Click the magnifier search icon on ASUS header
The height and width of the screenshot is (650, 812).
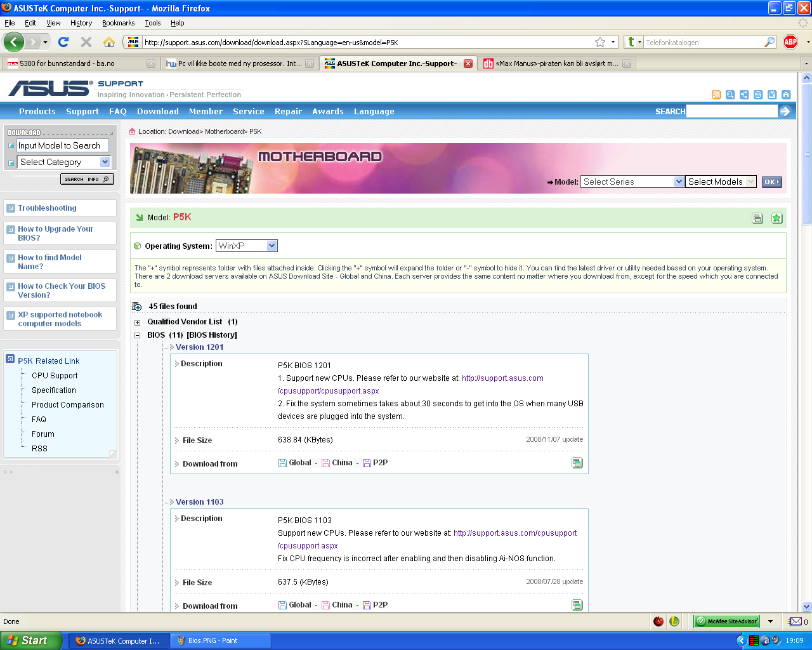pyautogui.click(x=730, y=95)
